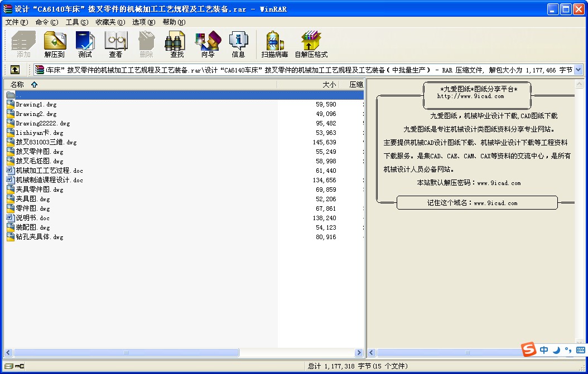Image resolution: width=588 pixels, height=374 pixels.
Task: Click the size value 138,240
Action: click(324, 218)
